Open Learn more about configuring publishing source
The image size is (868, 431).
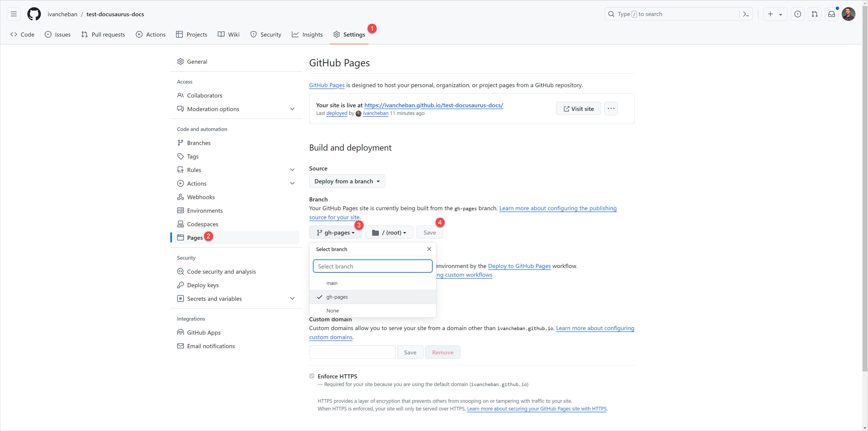(558, 208)
